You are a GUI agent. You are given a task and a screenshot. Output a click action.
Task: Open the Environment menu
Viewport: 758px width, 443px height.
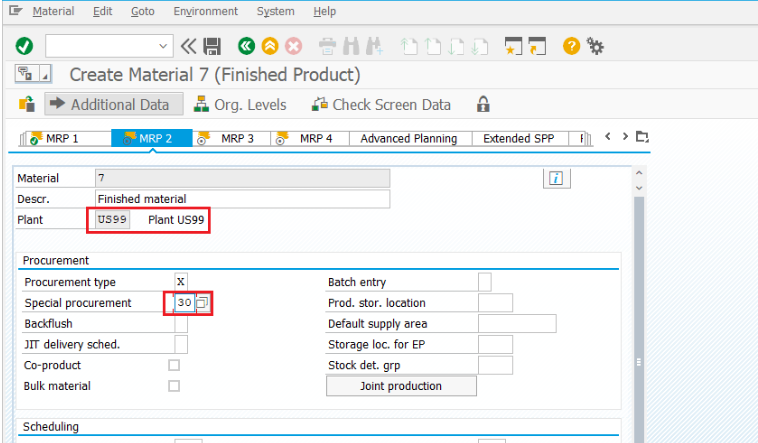pyautogui.click(x=205, y=12)
